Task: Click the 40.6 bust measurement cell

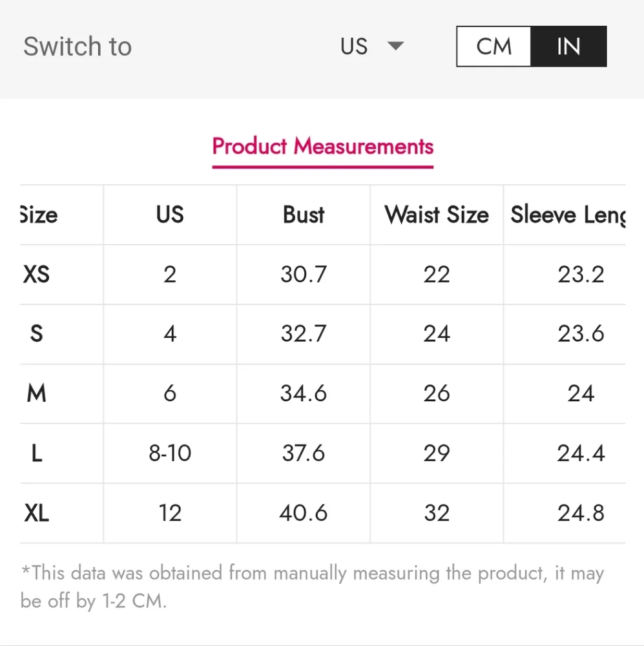Action: pos(304,514)
